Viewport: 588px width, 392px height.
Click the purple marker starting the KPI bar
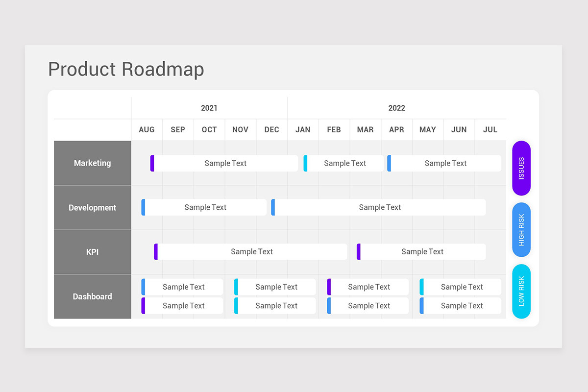(x=156, y=251)
